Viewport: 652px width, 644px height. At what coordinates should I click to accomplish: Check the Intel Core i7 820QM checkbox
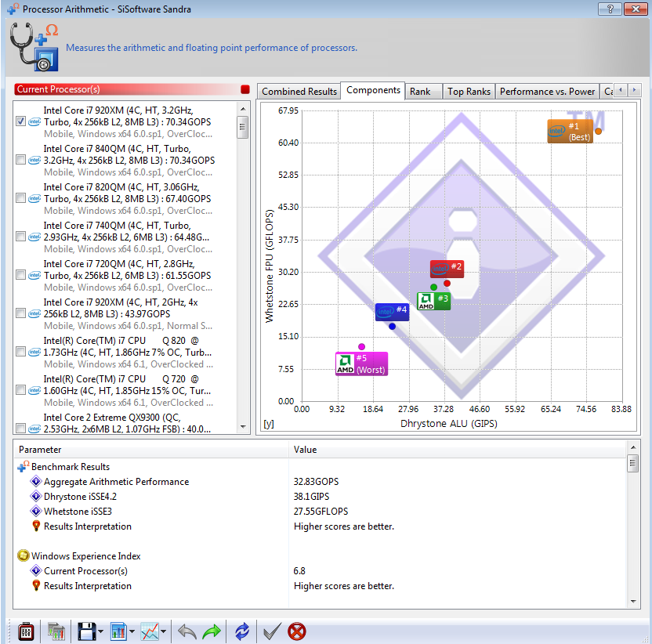pyautogui.click(x=21, y=198)
